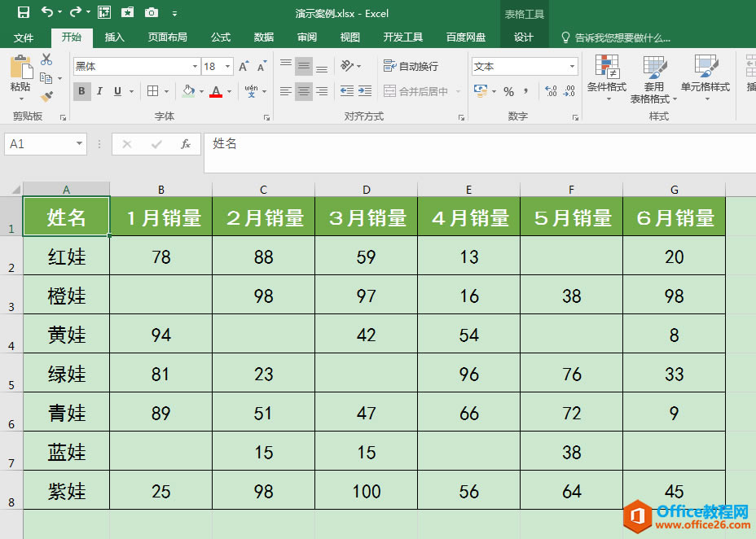Click the fill color paint bucket
This screenshot has height=539, width=756.
click(188, 91)
